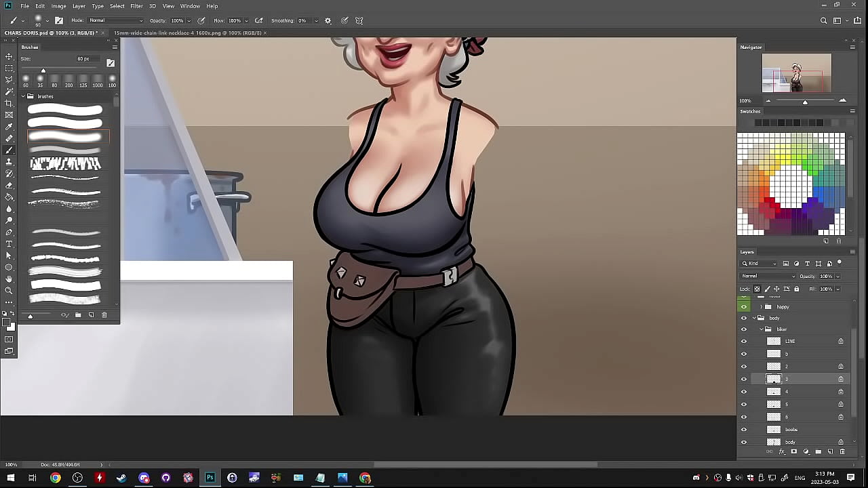
Task: Delete layer using trash button
Action: (842, 451)
